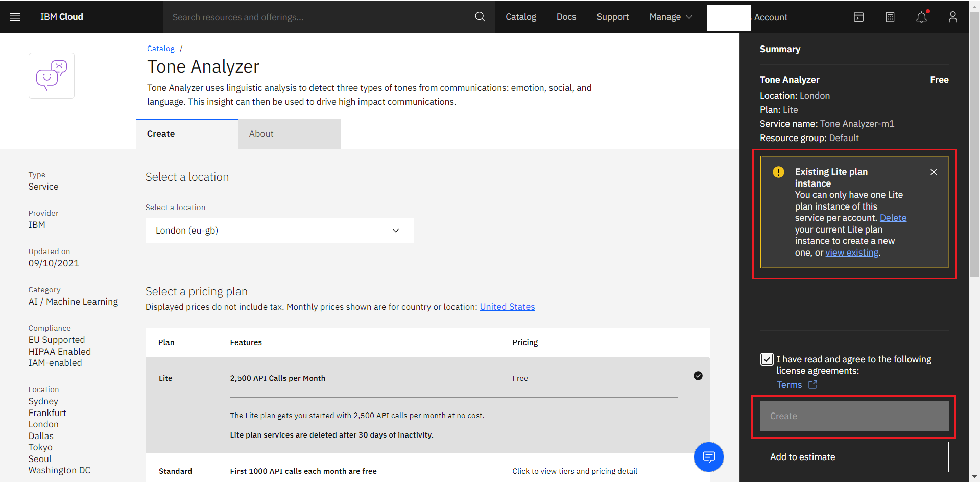Screen dimensions: 980x482
Task: Click the 'Dallas' location entry
Action: 41,436
